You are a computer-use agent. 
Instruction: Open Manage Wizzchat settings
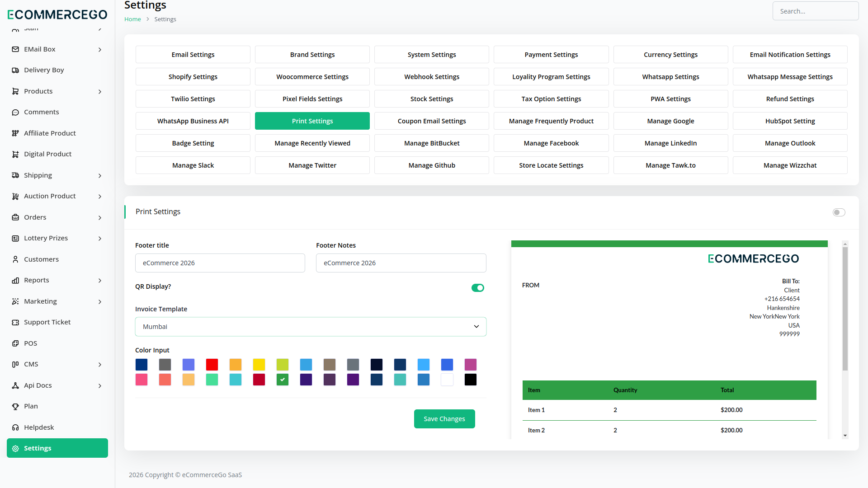tap(790, 165)
